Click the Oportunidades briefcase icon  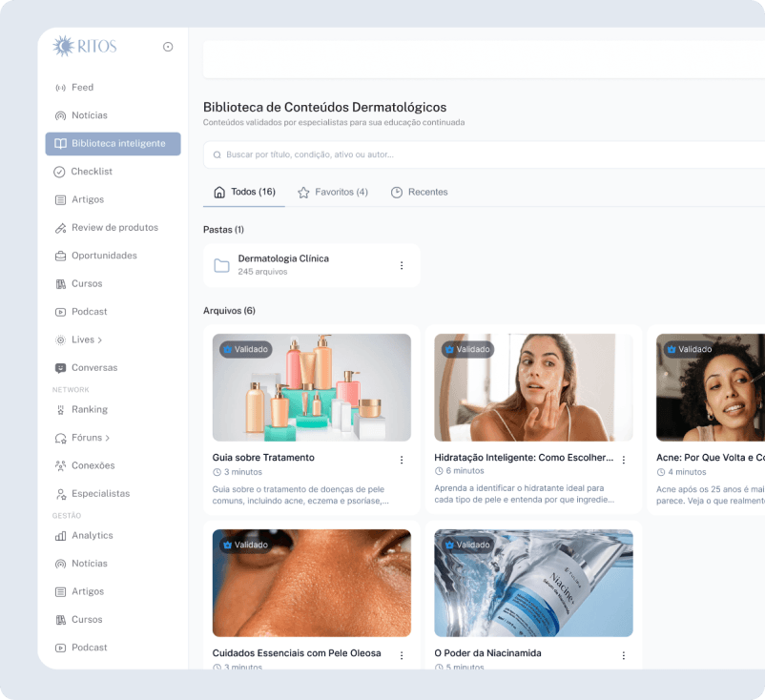pos(60,256)
